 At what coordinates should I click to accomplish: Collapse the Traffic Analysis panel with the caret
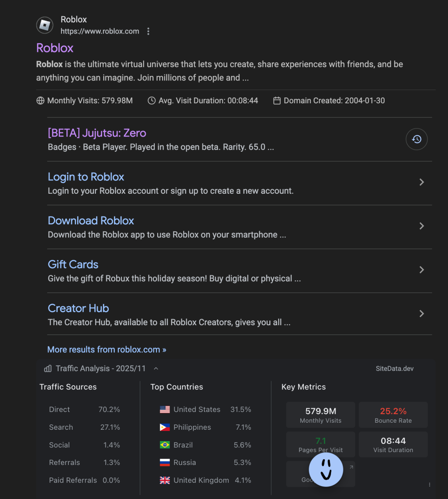click(156, 368)
